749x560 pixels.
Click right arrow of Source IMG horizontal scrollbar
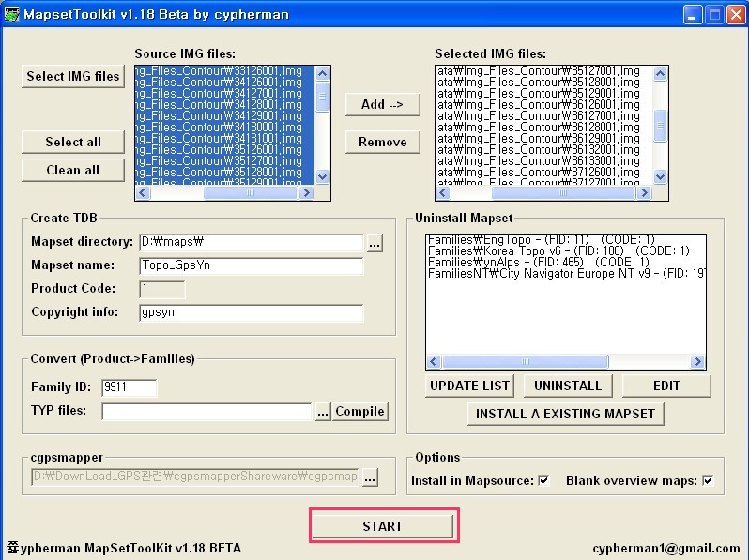[306, 193]
